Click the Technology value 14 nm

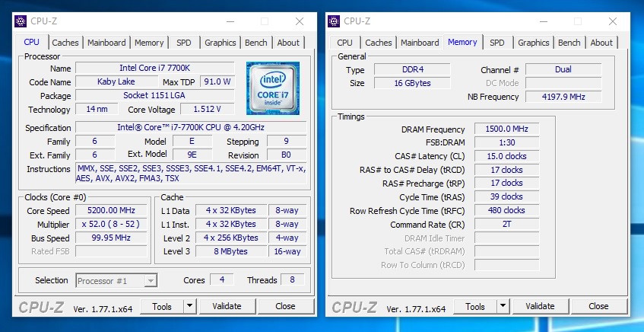97,109
